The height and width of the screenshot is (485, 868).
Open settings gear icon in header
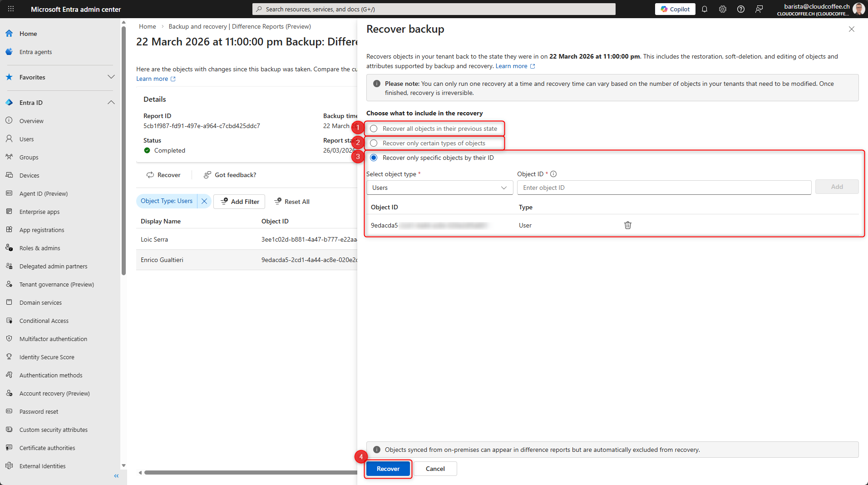(723, 9)
